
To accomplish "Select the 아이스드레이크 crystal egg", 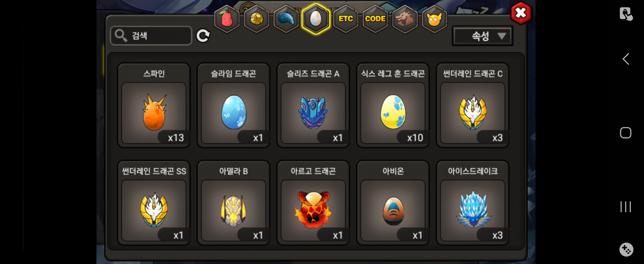I will (473, 203).
